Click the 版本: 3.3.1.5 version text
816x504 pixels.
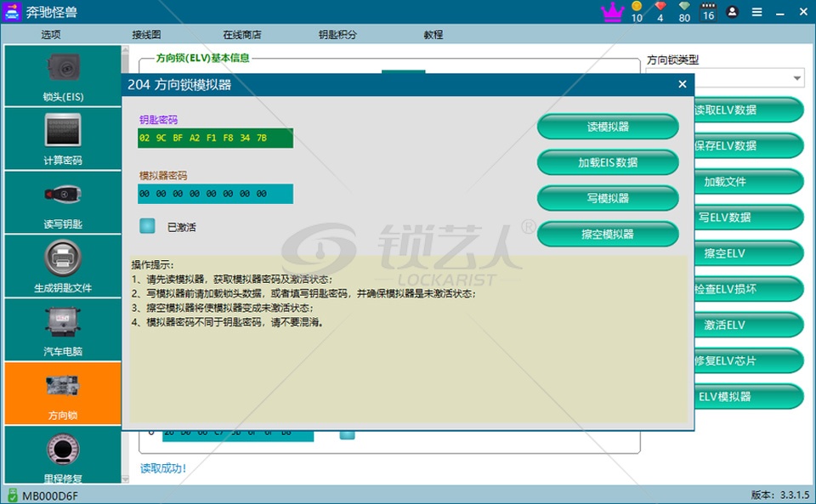point(780,496)
